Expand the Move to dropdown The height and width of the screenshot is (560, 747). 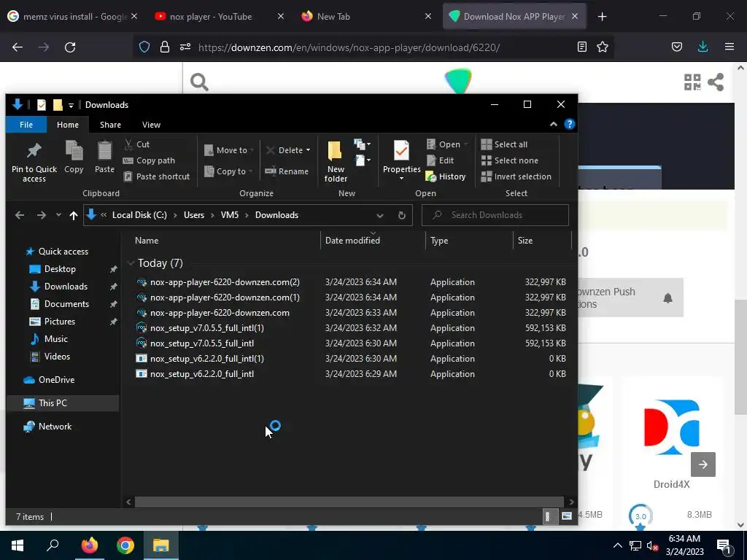229,150
